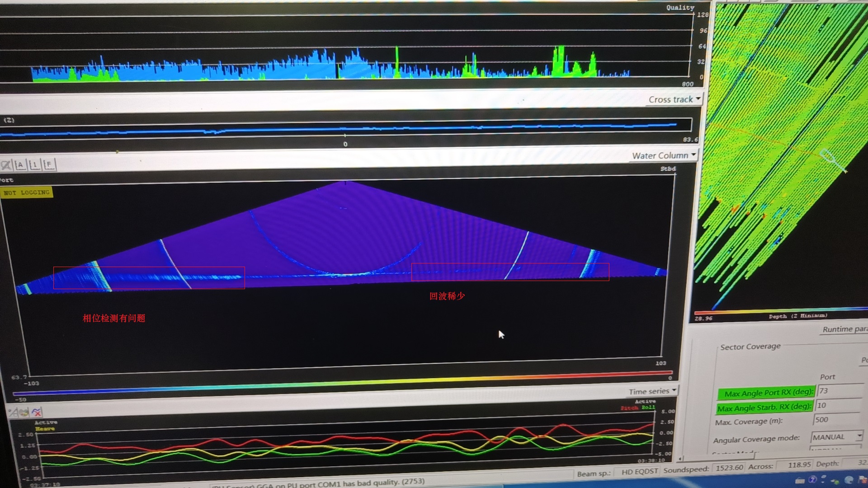Image resolution: width=868 pixels, height=488 pixels.
Task: Click the Across value 118.95 in status bar
Action: coord(794,465)
